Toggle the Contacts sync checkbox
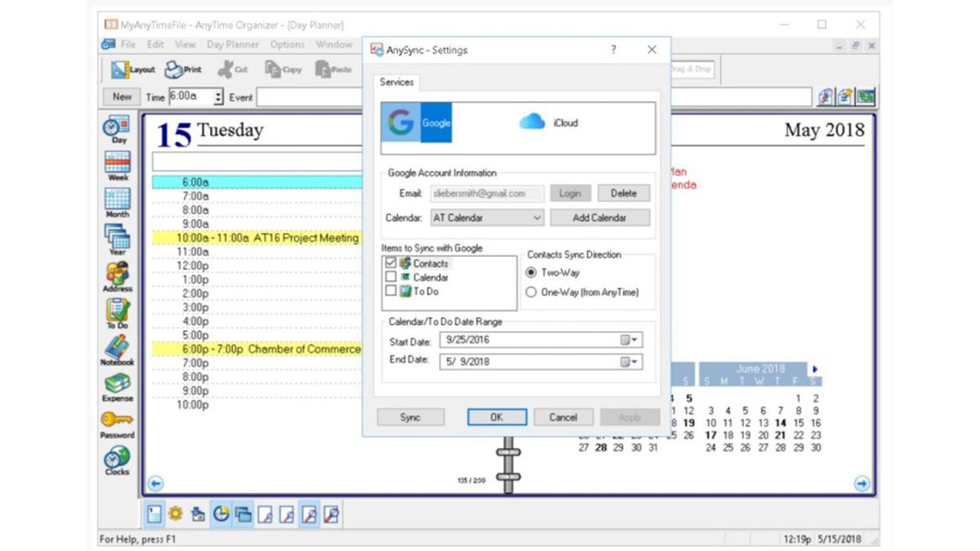The width and height of the screenshot is (980, 551). (x=391, y=264)
